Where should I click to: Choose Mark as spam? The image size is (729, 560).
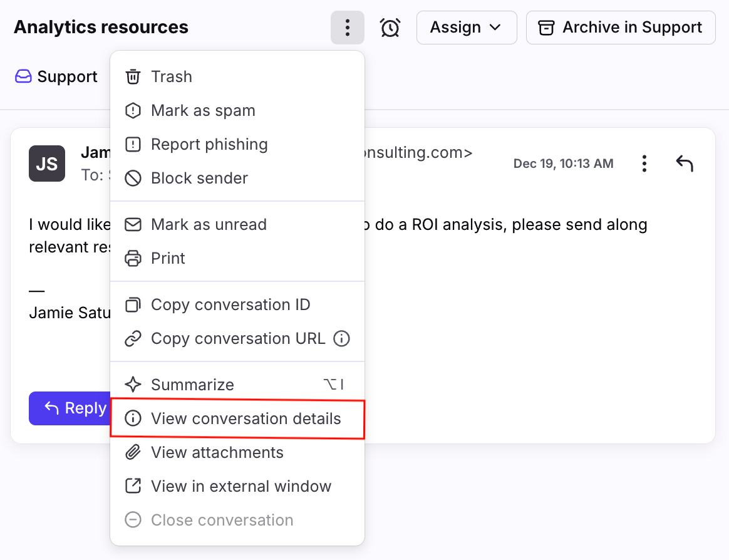[x=203, y=111]
